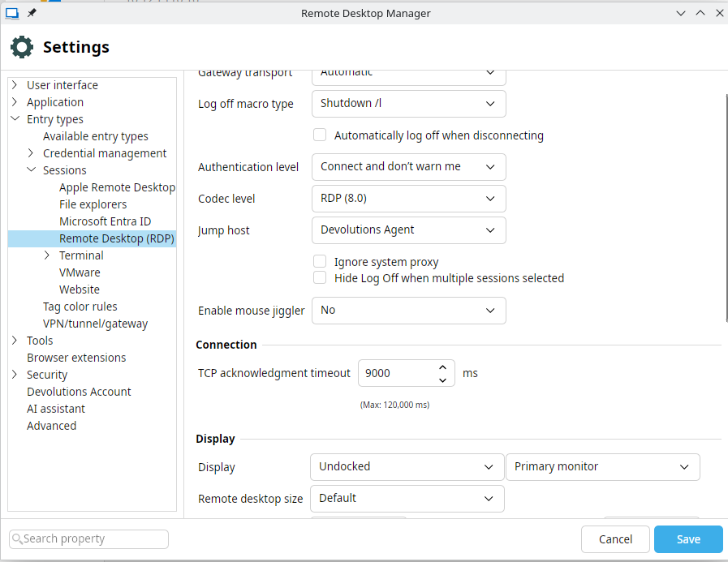Viewport: 728px width, 562px height.
Task: Click the TCP acknowledgment timeout field
Action: (x=407, y=373)
